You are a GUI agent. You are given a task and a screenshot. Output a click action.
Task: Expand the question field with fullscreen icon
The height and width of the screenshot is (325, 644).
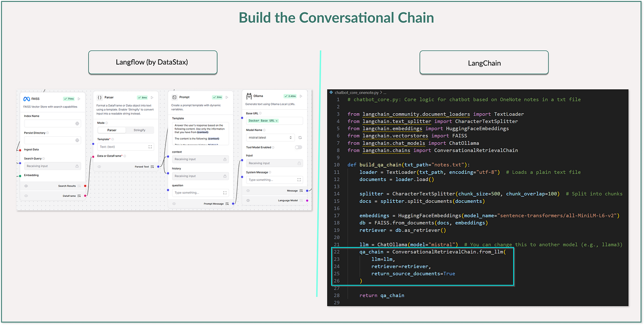pyautogui.click(x=225, y=193)
